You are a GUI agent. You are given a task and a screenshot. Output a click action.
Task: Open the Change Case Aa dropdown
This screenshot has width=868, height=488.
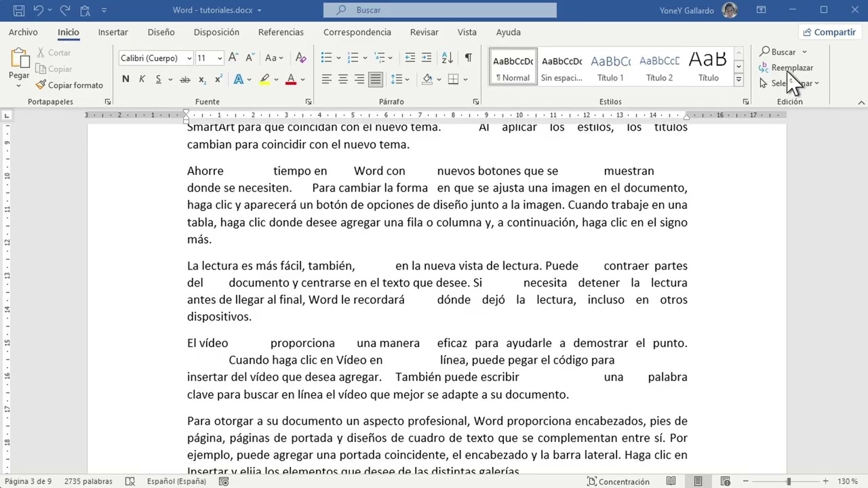274,58
